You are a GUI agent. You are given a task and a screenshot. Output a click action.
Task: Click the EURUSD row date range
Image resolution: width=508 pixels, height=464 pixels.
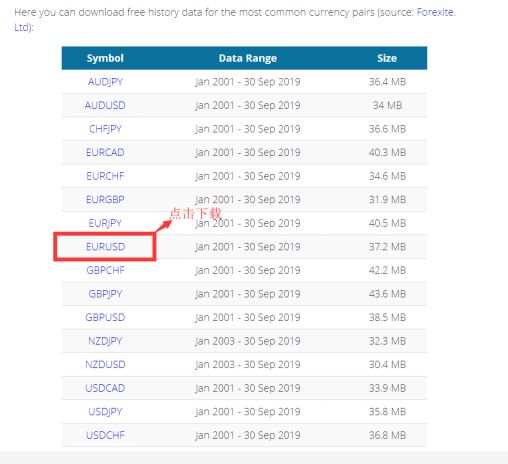point(248,247)
